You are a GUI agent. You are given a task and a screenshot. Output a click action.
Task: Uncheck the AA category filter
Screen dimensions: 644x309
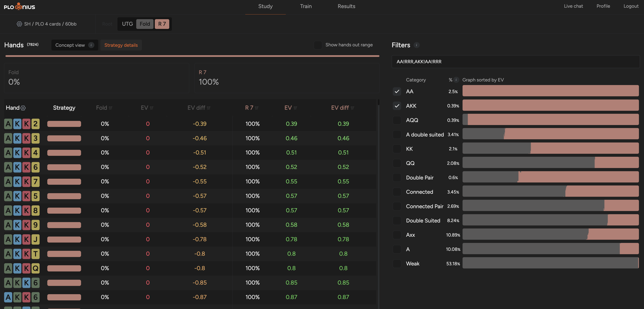click(397, 91)
